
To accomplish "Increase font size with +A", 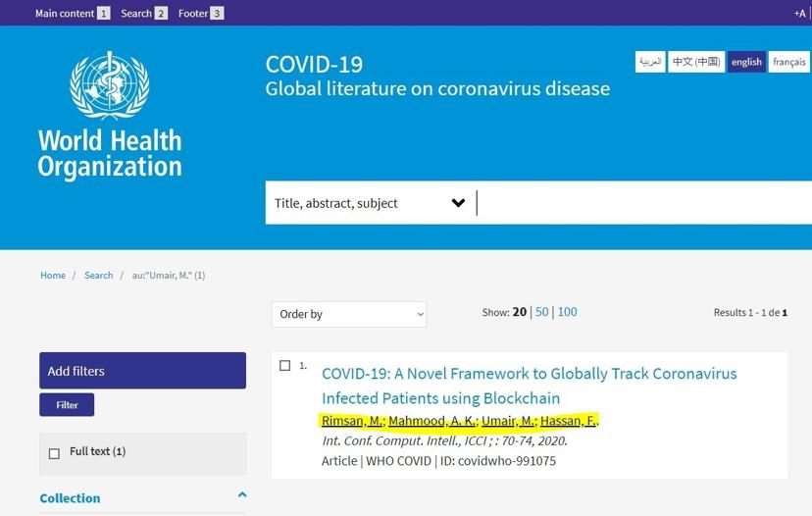I will point(799,14).
